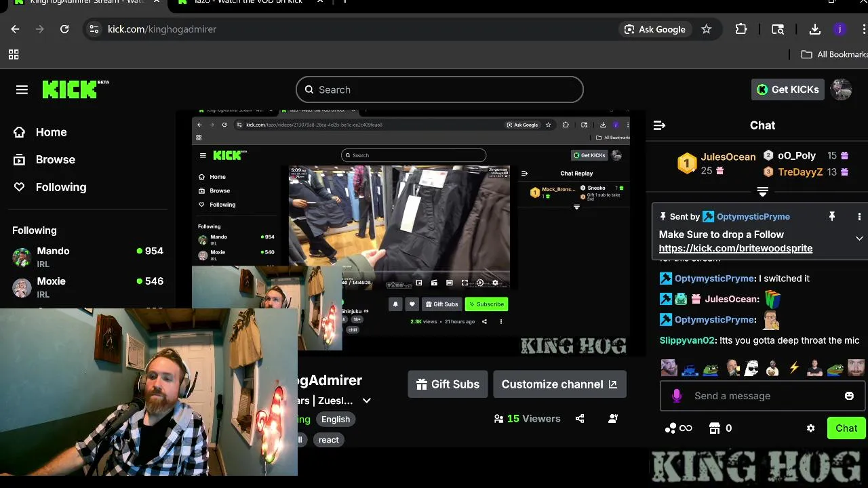View site information icon in address bar

94,29
